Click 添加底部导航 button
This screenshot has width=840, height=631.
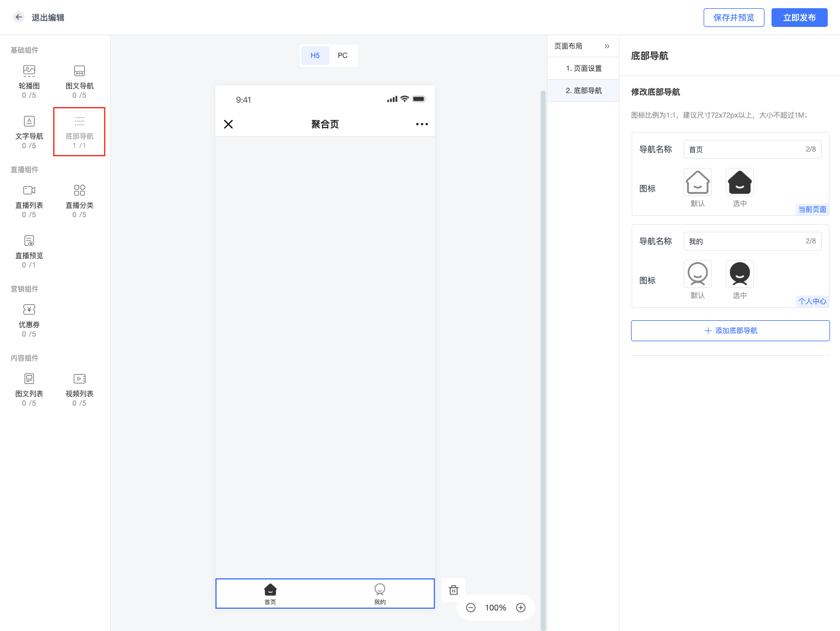731,331
